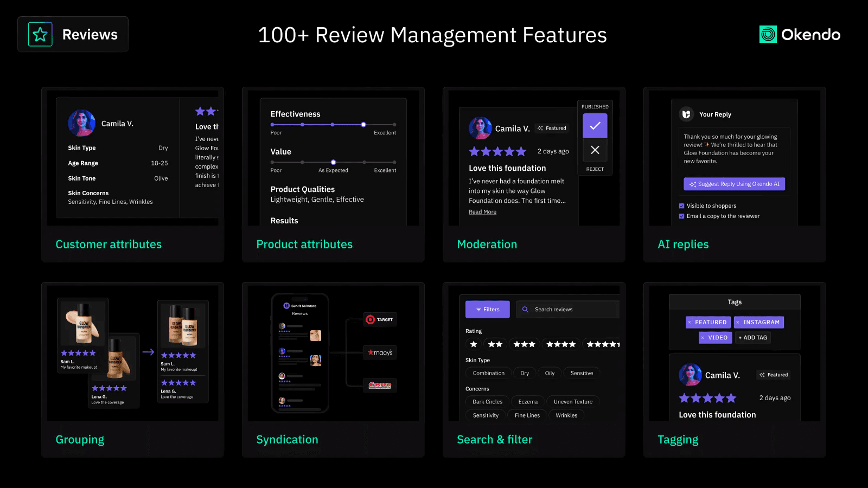Image resolution: width=868 pixels, height=488 pixels.
Task: Toggle Email a copy to reviewer checkbox
Action: 681,216
